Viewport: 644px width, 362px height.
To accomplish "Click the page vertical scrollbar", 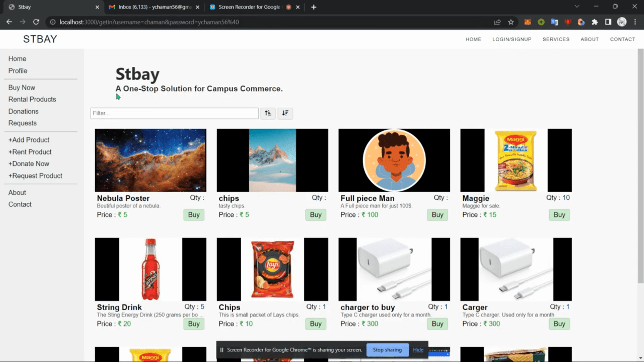I will [641, 166].
